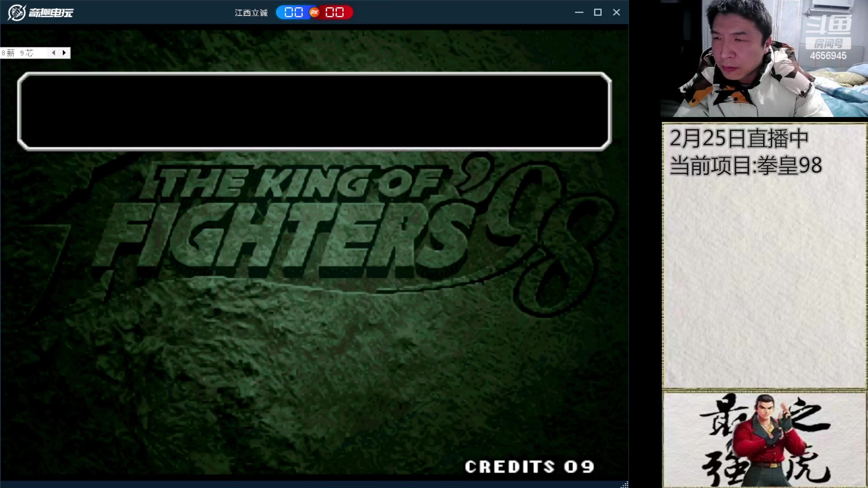Viewport: 868px width, 488px height.
Task: Click the 奇趣电玩 title text
Action: (x=51, y=13)
